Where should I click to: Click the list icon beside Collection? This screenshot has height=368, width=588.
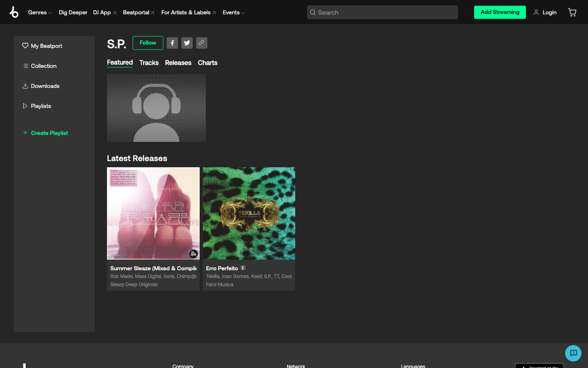click(x=25, y=66)
